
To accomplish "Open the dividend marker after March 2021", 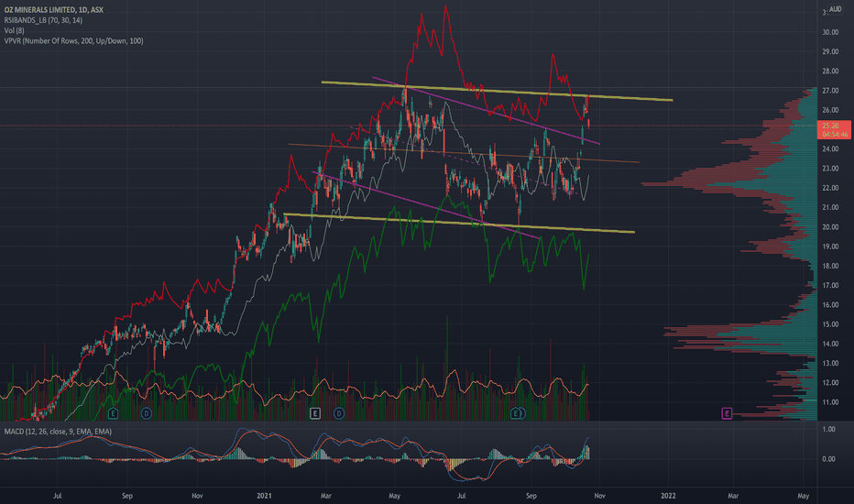I will (339, 413).
